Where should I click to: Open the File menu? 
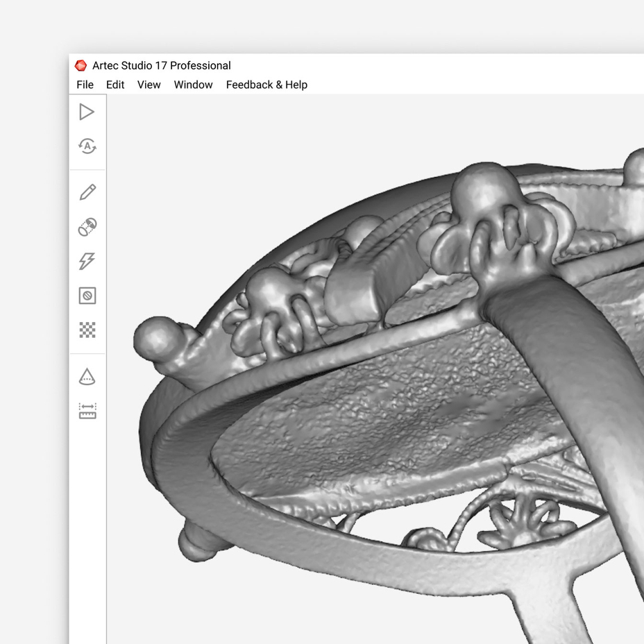tap(85, 85)
